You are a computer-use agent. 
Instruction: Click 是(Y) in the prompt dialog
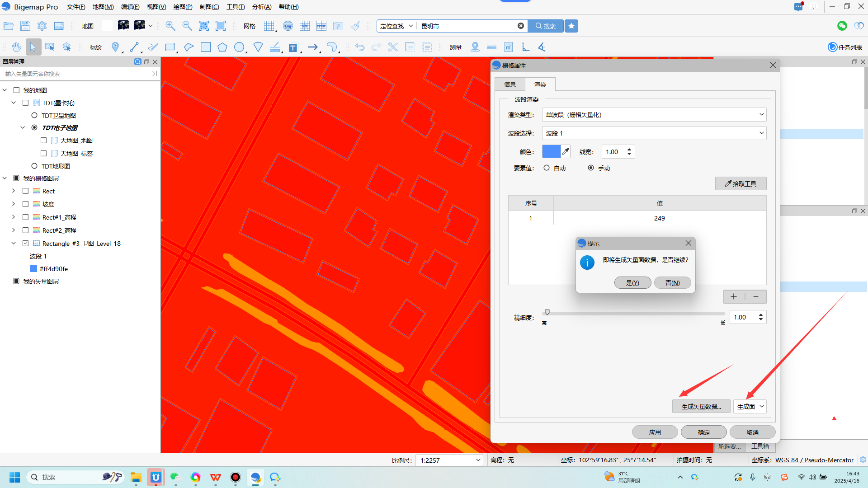click(x=632, y=283)
